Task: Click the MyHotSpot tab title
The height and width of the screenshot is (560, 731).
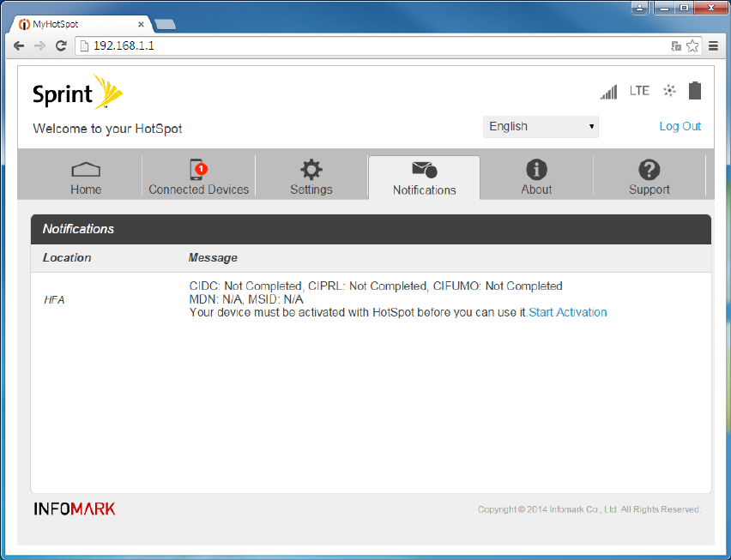Action: pyautogui.click(x=56, y=24)
